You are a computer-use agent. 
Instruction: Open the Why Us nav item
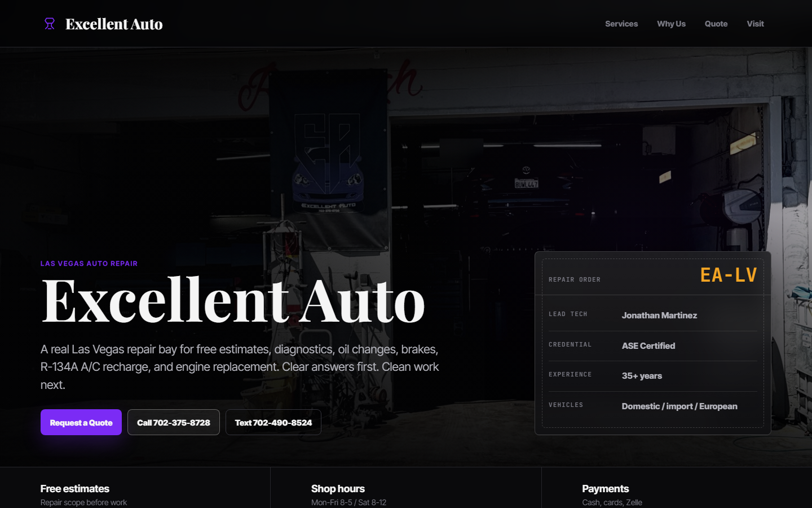671,24
